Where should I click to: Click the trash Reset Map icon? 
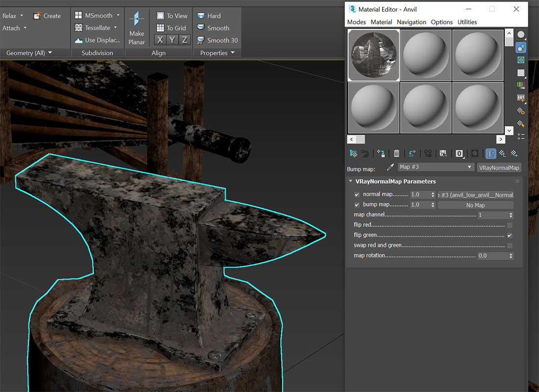pyautogui.click(x=396, y=153)
